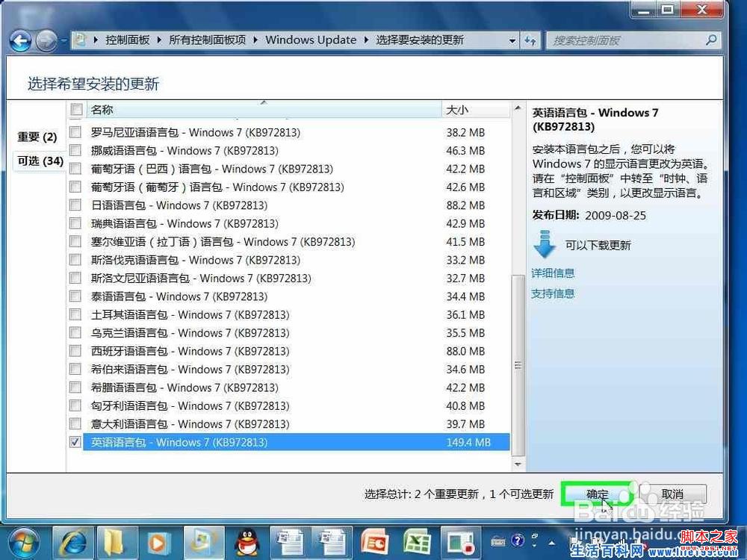Click the blue download arrow icon

545,244
